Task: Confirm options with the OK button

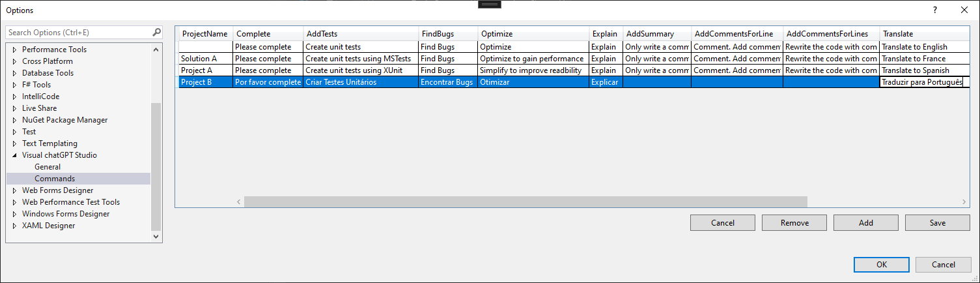Action: (x=882, y=265)
